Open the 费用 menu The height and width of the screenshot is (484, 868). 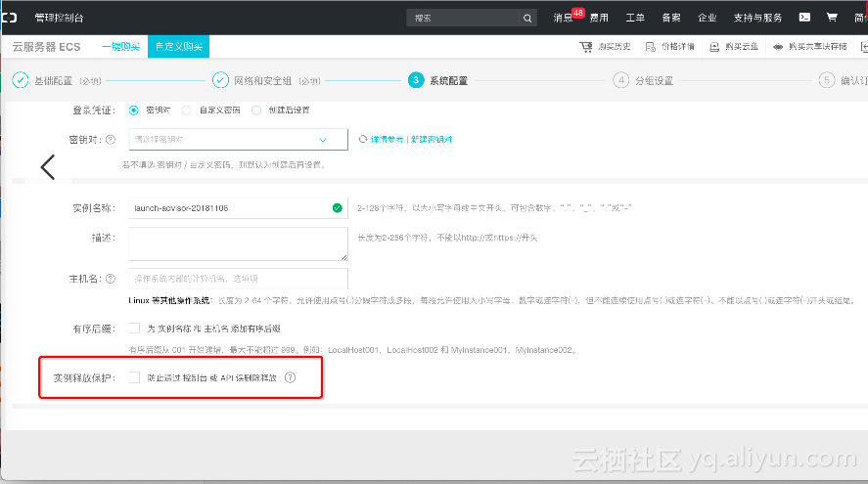[x=599, y=18]
